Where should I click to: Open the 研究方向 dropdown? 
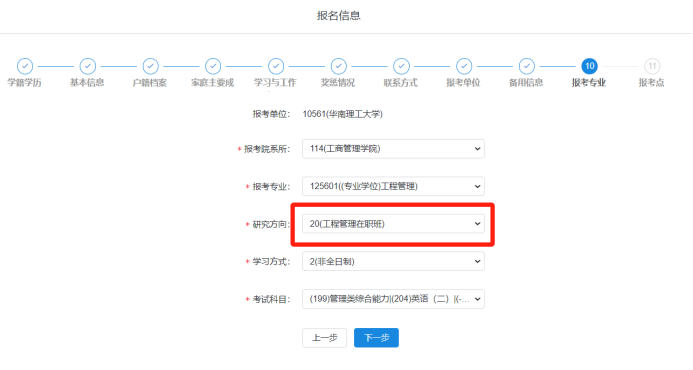point(393,224)
